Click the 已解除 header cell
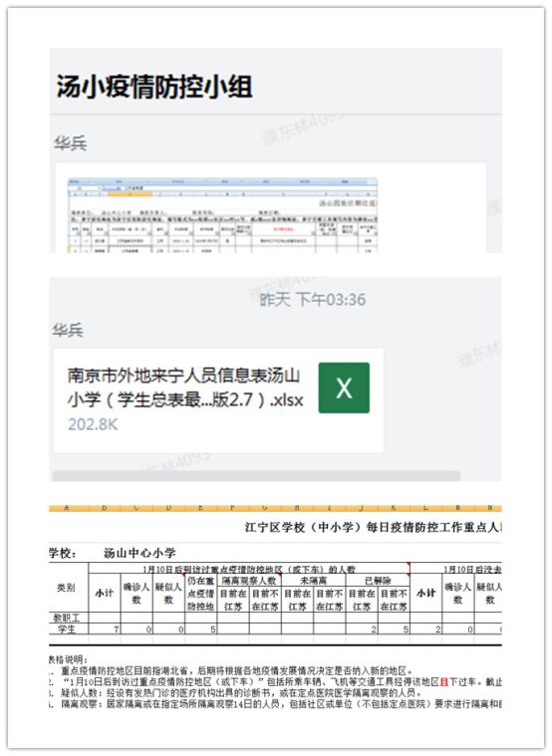 (378, 581)
